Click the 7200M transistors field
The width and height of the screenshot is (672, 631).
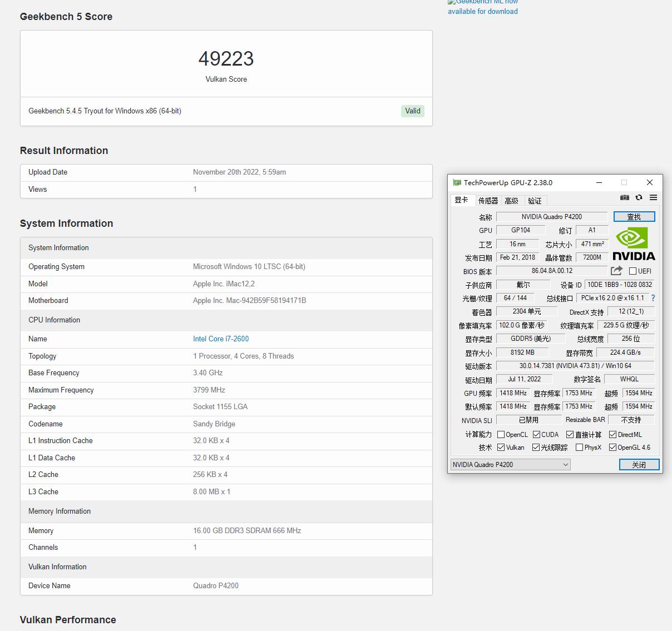click(592, 257)
